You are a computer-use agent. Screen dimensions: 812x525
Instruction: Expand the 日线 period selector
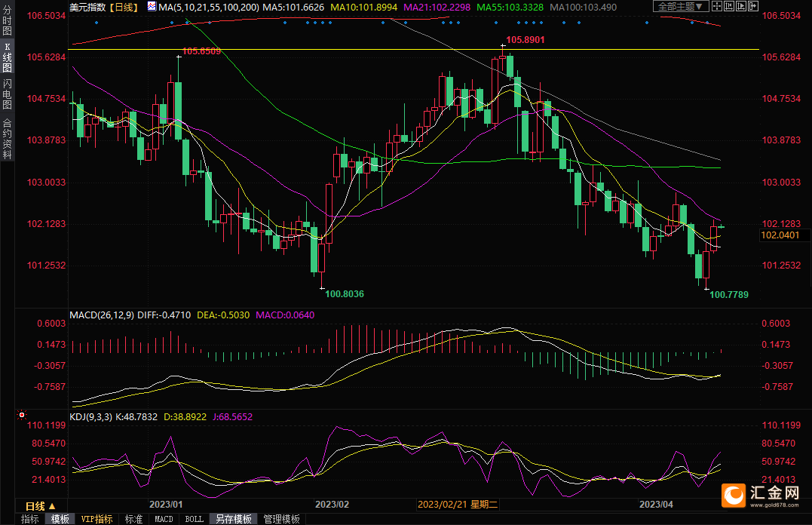(40, 506)
